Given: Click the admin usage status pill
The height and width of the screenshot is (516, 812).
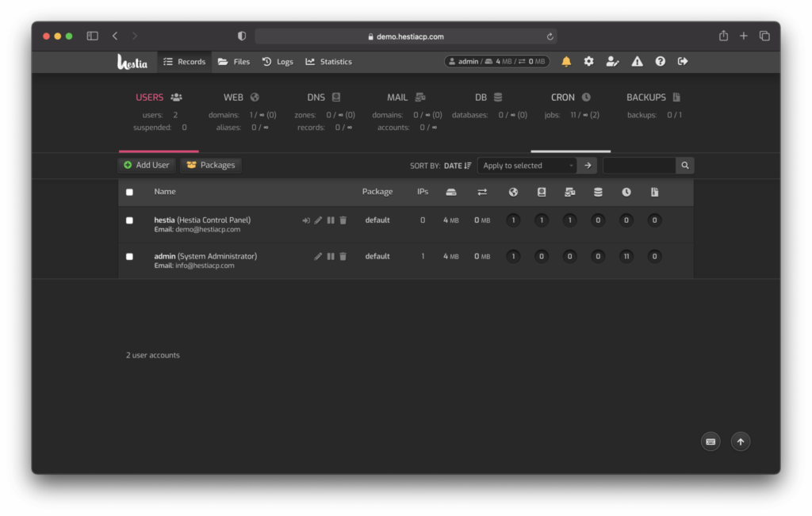Looking at the screenshot, I should (497, 62).
